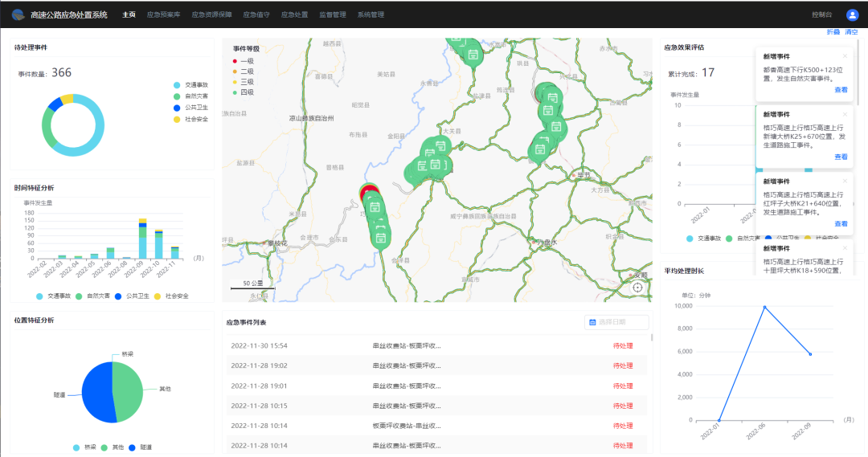Click 清空 link to clear notifications
Viewport: 868px width, 457px height.
850,32
